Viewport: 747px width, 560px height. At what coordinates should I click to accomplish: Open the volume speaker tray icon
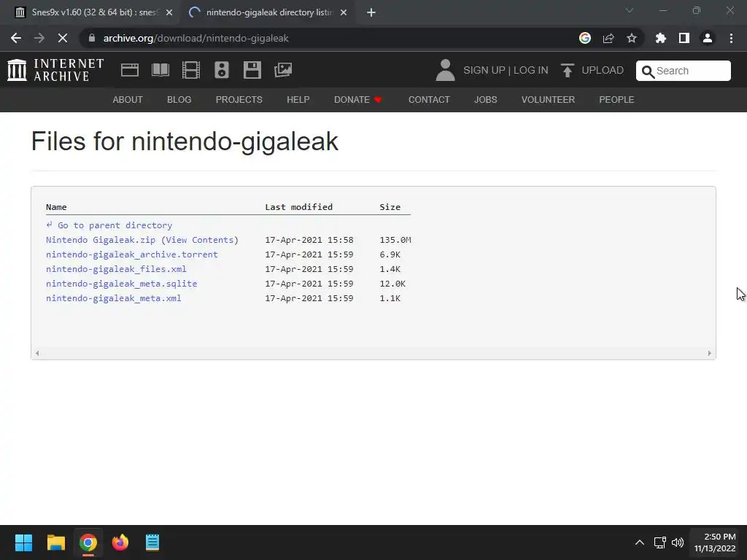[678, 542]
